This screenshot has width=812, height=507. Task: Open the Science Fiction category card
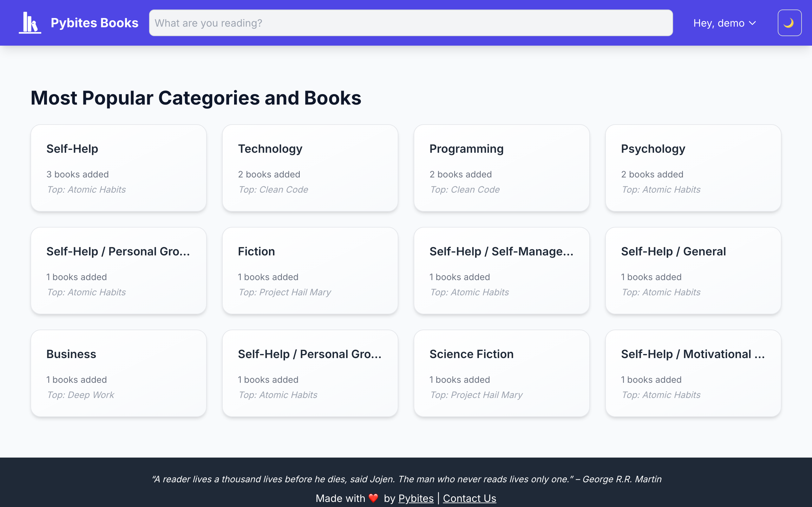pos(501,373)
